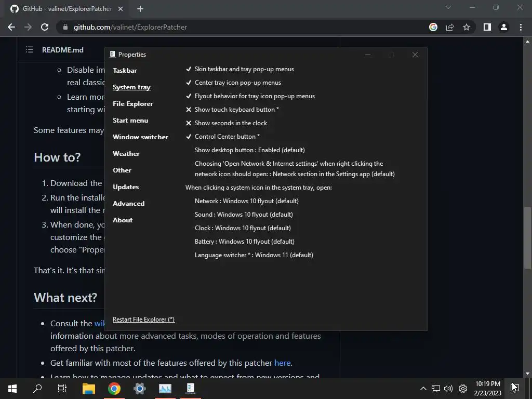Image resolution: width=532 pixels, height=399 pixels.
Task: Open the taskbar clock showing 10:19 PM
Action: pyautogui.click(x=487, y=389)
